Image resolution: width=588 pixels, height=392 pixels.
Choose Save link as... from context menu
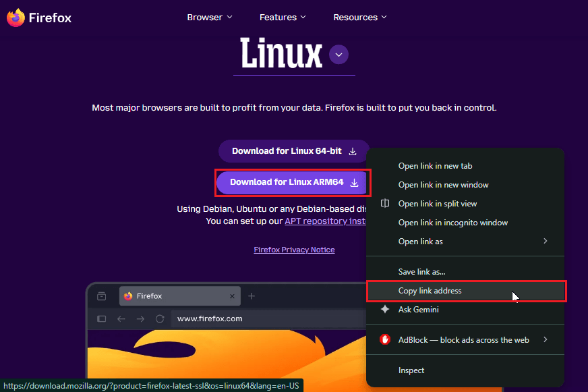pos(465,272)
